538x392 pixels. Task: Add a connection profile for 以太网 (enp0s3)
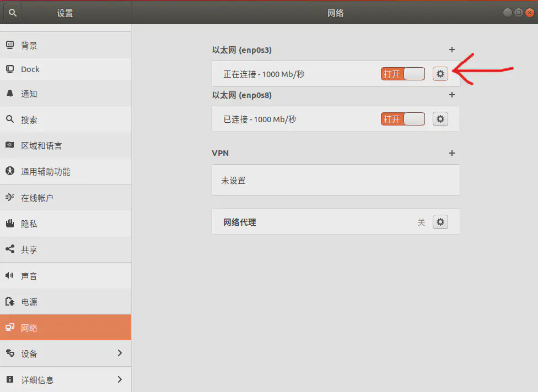click(452, 50)
